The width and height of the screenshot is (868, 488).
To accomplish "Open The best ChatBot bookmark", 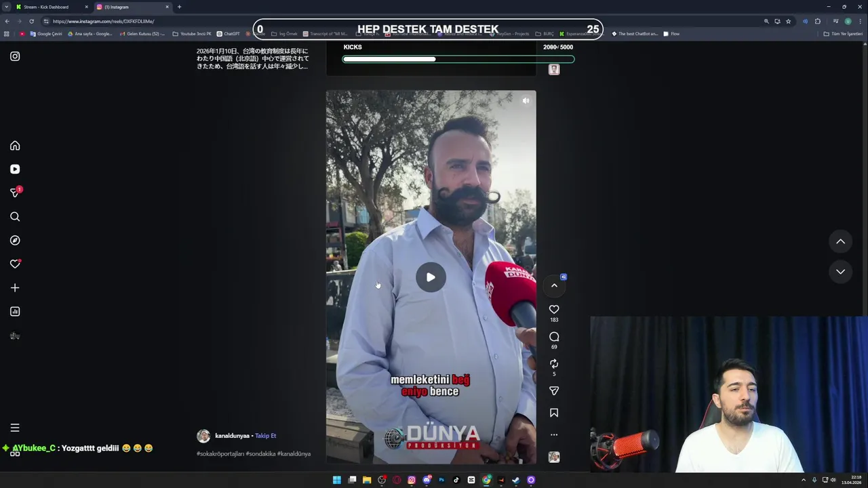I will click(635, 34).
